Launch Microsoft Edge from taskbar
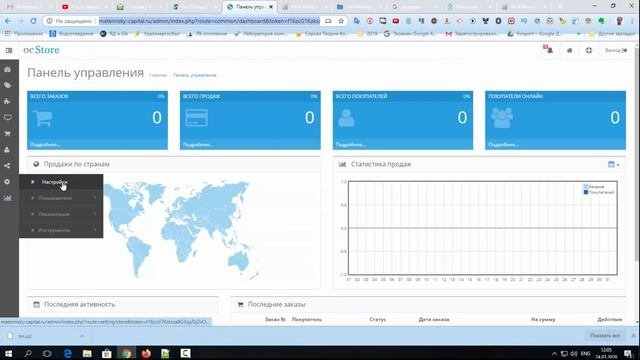 (67, 353)
